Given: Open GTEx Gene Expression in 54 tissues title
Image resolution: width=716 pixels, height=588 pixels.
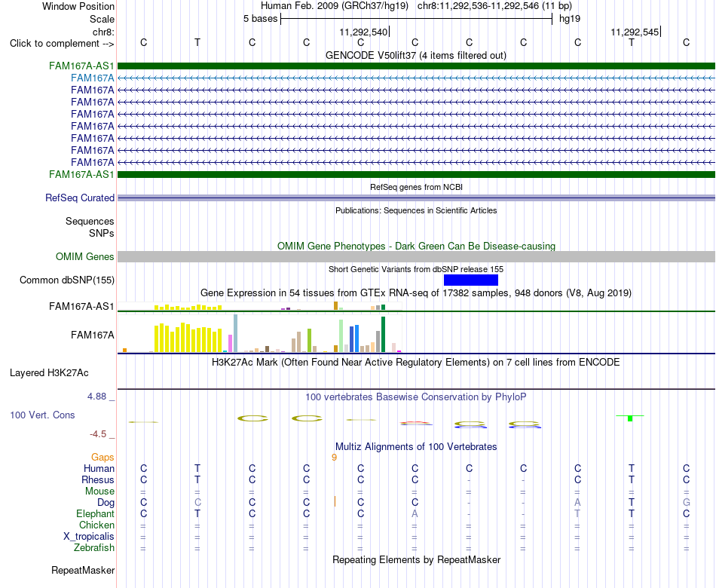Looking at the screenshot, I should tap(416, 292).
